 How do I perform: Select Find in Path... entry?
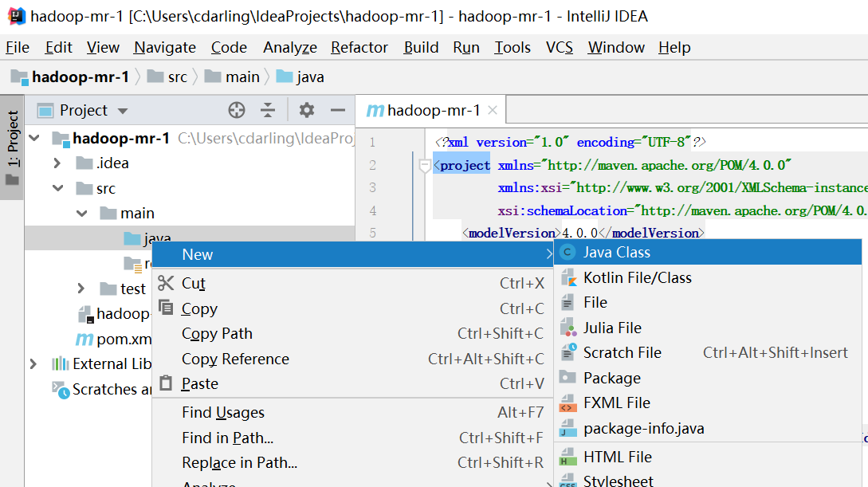pos(353,438)
